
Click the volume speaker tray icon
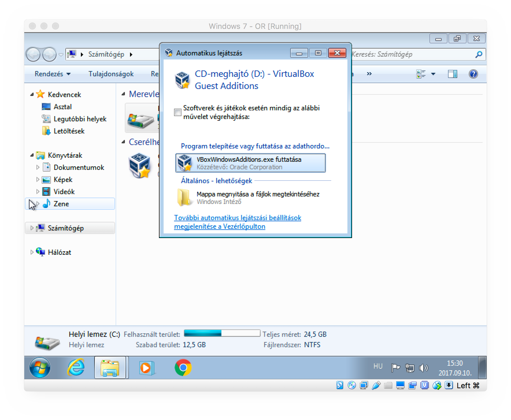(x=423, y=368)
